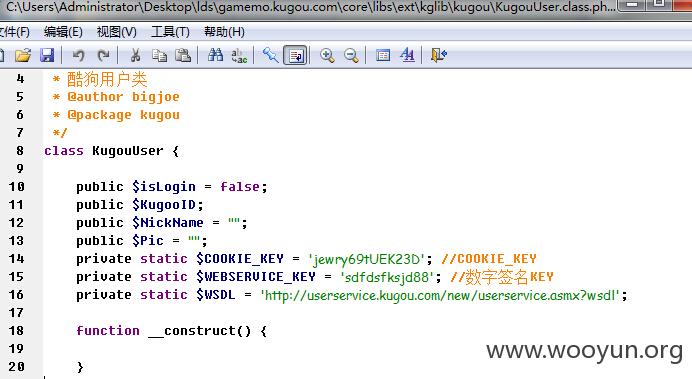692x379 pixels.
Task: Cut selection with the scissors icon
Action: point(135,55)
